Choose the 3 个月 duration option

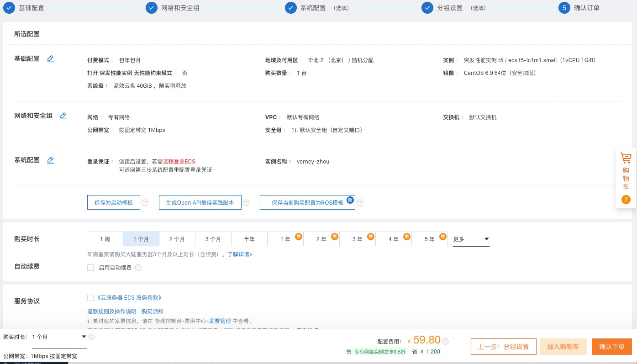pyautogui.click(x=213, y=239)
